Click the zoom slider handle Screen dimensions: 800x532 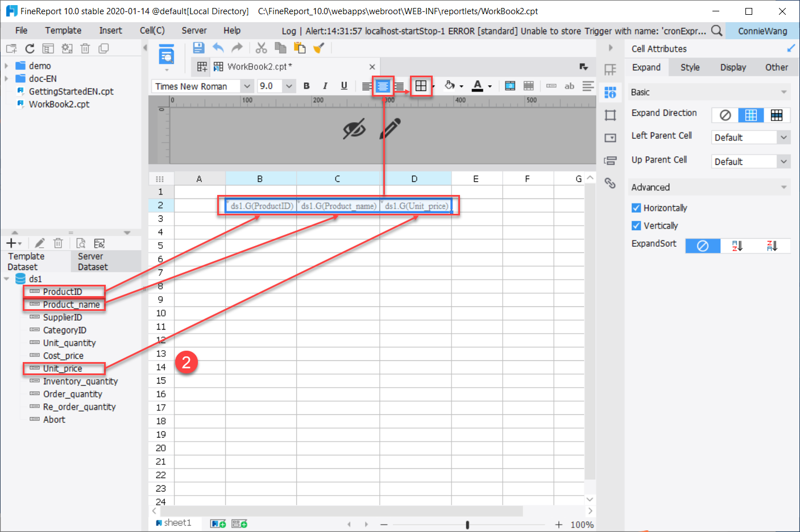[x=467, y=525]
